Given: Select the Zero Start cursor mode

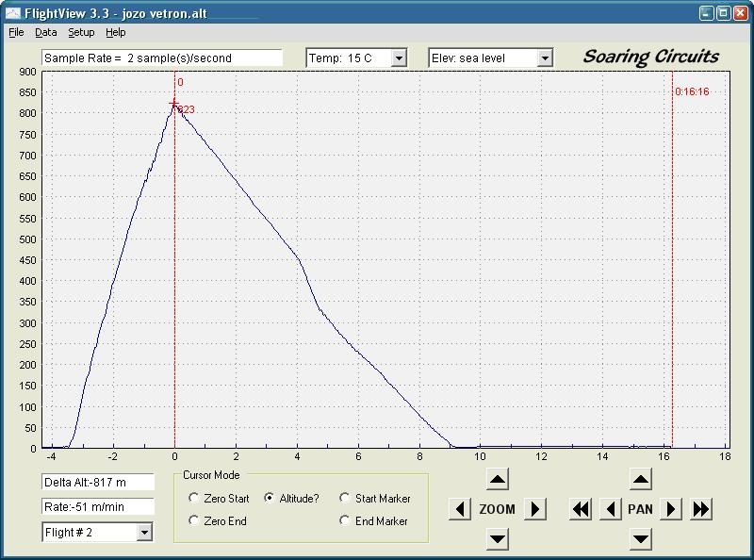Looking at the screenshot, I should (194, 498).
